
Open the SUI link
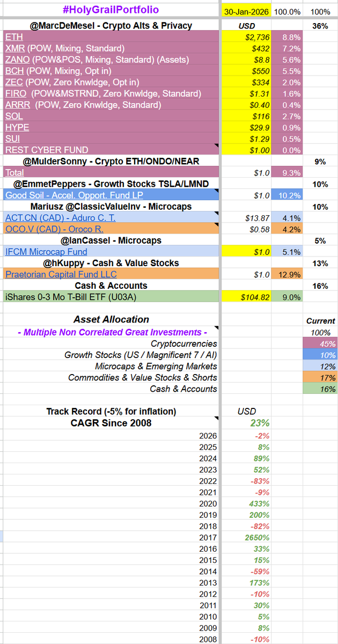[13, 138]
